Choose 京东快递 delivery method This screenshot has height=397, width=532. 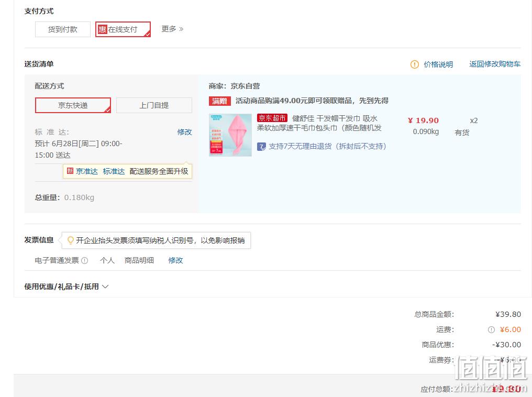point(73,105)
